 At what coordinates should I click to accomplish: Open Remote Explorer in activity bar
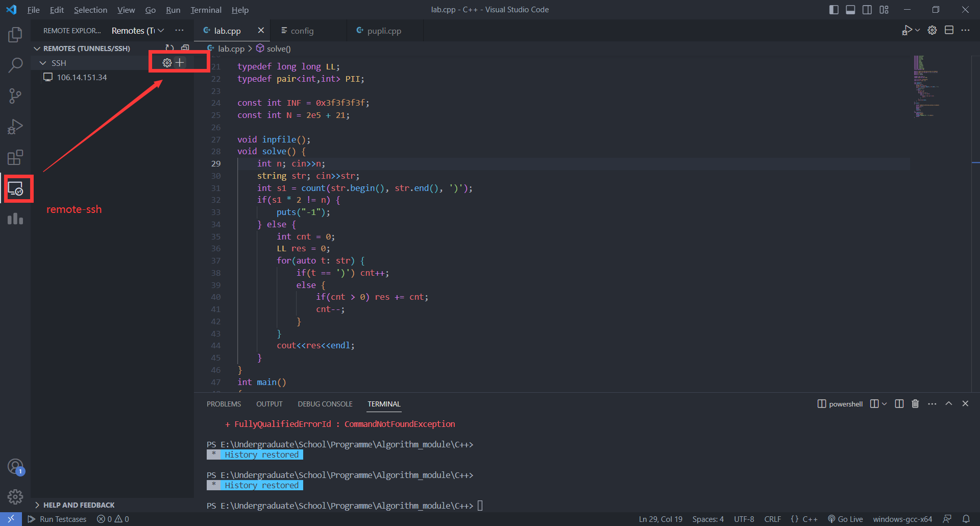click(x=15, y=188)
